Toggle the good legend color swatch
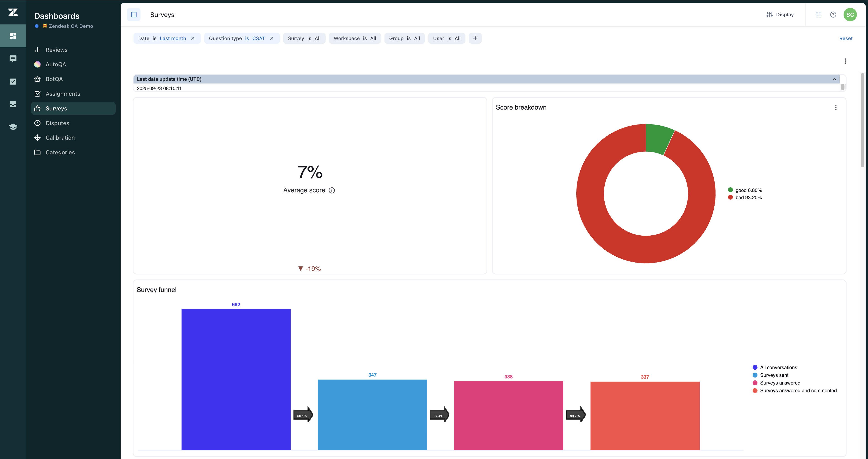Viewport: 868px width, 459px height. 730,190
